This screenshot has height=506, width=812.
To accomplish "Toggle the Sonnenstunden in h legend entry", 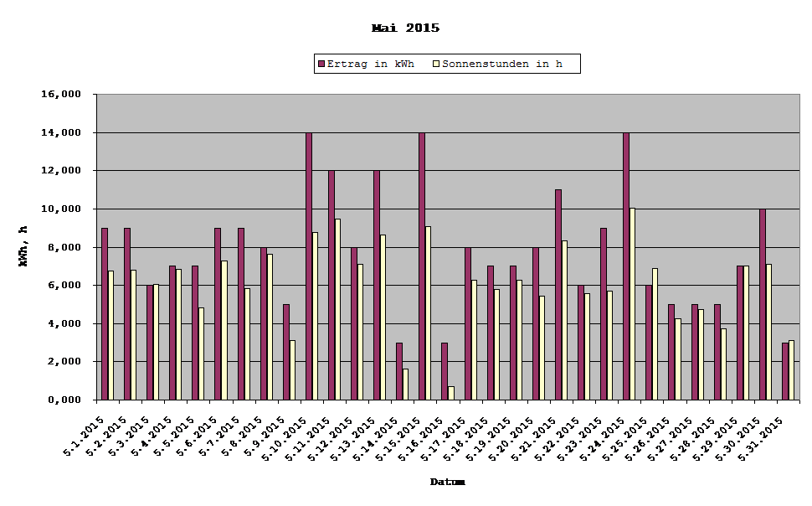I will pos(502,63).
